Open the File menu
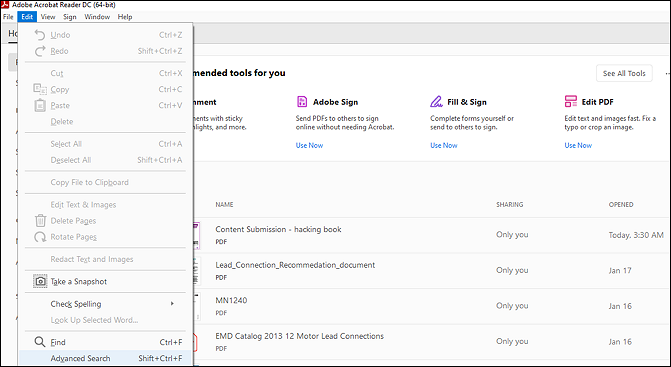The height and width of the screenshot is (367, 671). (x=8, y=17)
